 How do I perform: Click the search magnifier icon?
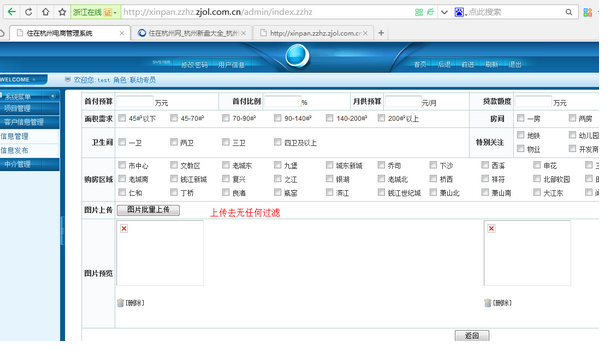pos(569,12)
